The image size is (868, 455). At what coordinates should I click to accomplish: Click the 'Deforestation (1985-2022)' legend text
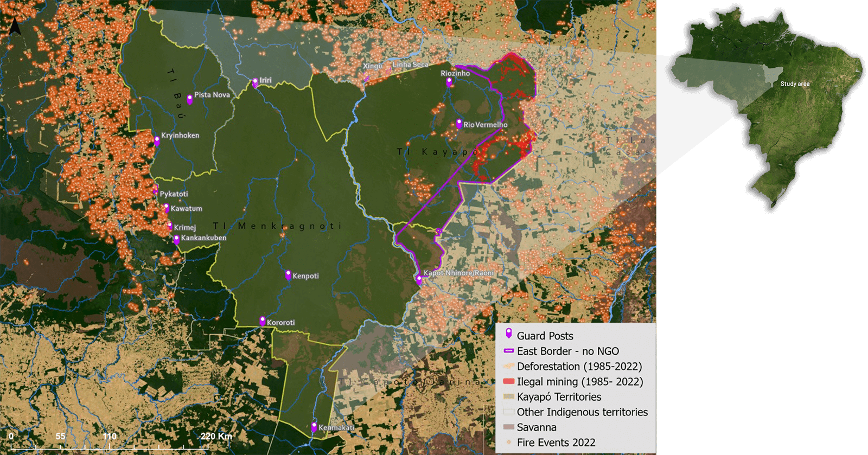click(579, 367)
